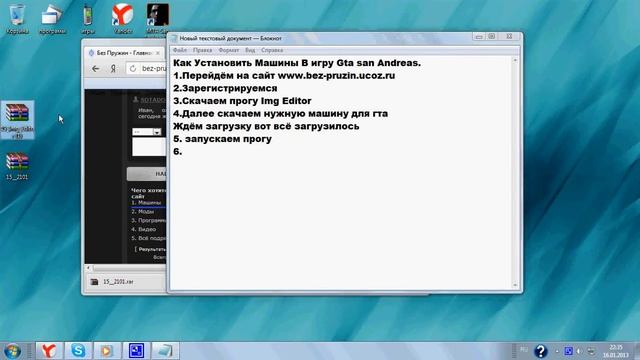Screen dimensions: 640x360
Task: Open the Вид menu in Notepad
Action: pyautogui.click(x=250, y=50)
